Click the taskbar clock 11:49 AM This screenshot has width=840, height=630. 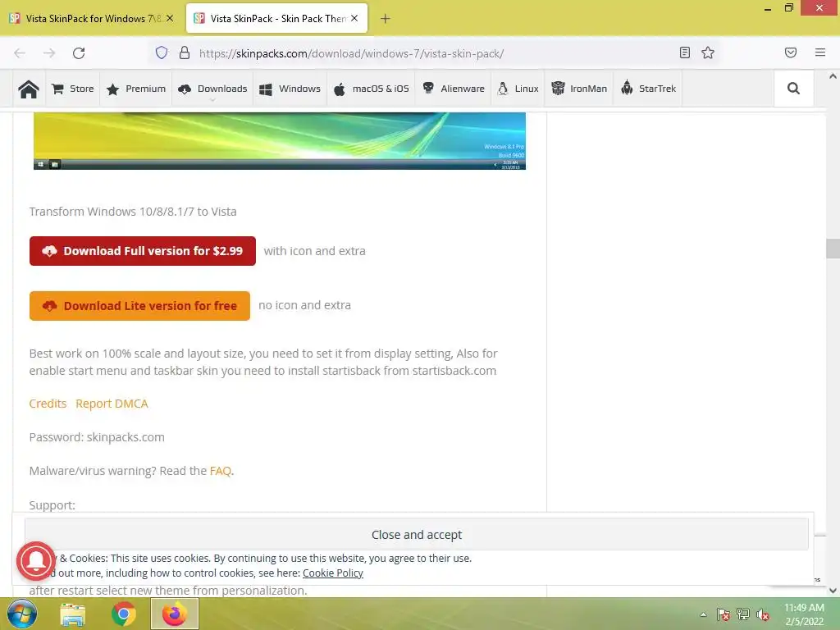804,614
